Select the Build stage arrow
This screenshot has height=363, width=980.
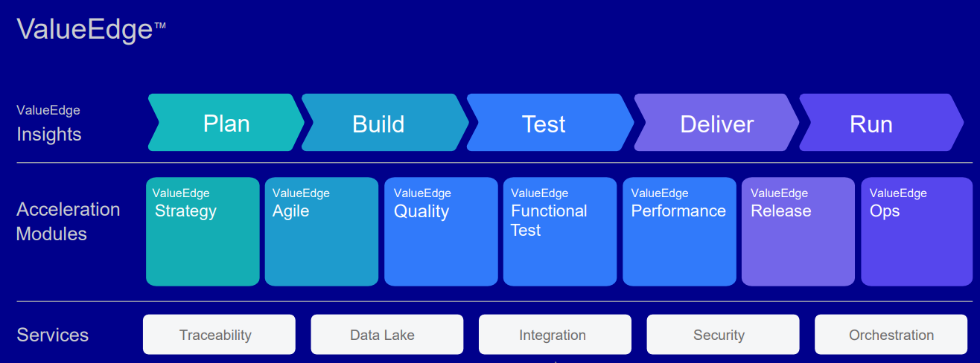pos(384,123)
